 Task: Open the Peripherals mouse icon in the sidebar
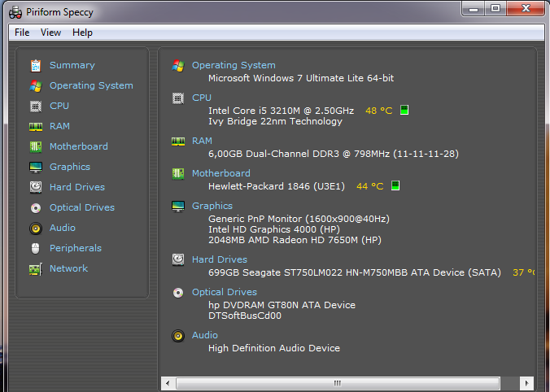tap(36, 248)
